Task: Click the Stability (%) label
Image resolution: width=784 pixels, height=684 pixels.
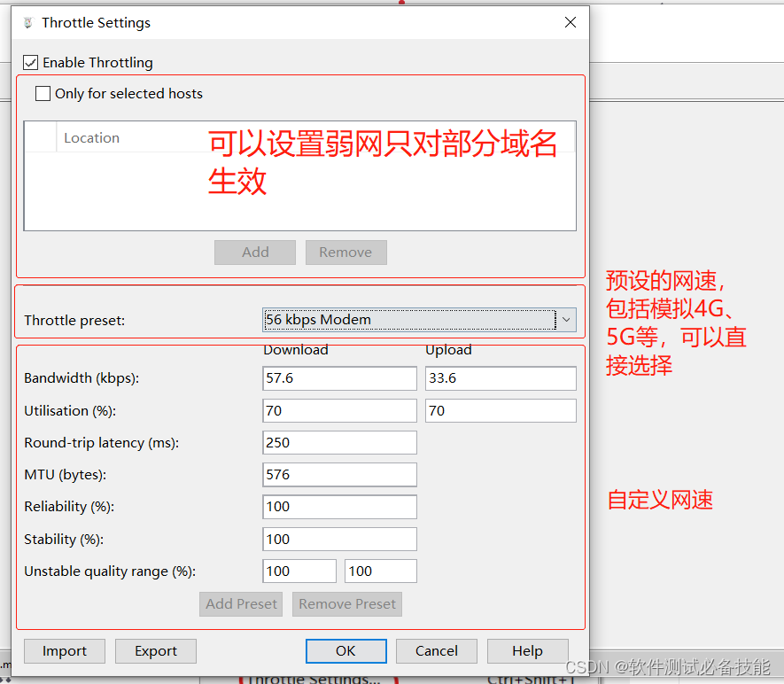Action: click(64, 540)
